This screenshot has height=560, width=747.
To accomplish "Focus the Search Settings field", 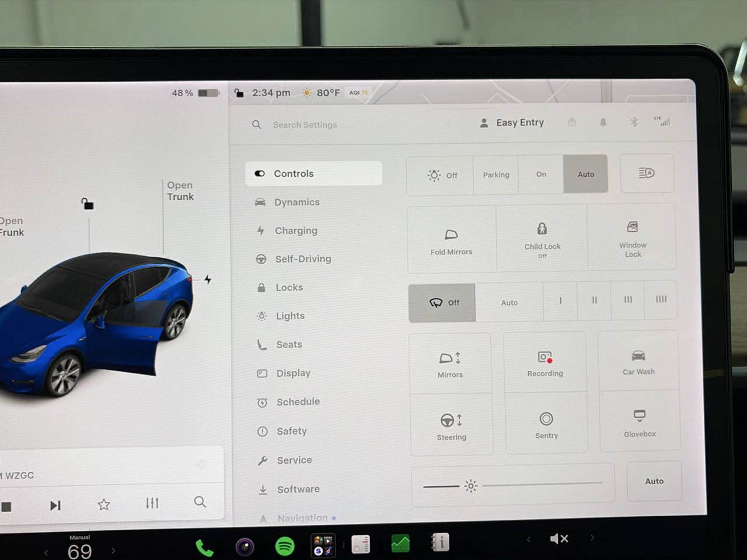I will click(305, 125).
